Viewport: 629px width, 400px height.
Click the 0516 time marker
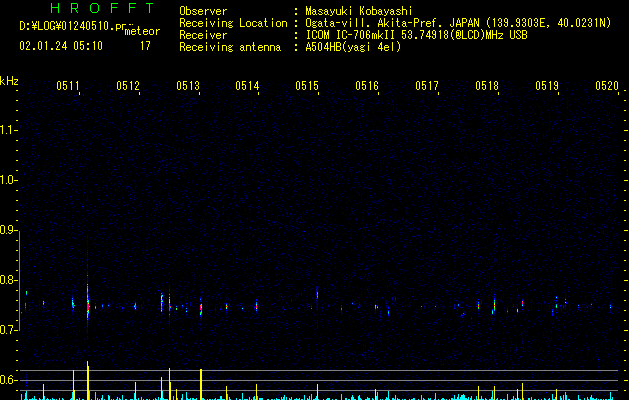point(367,85)
